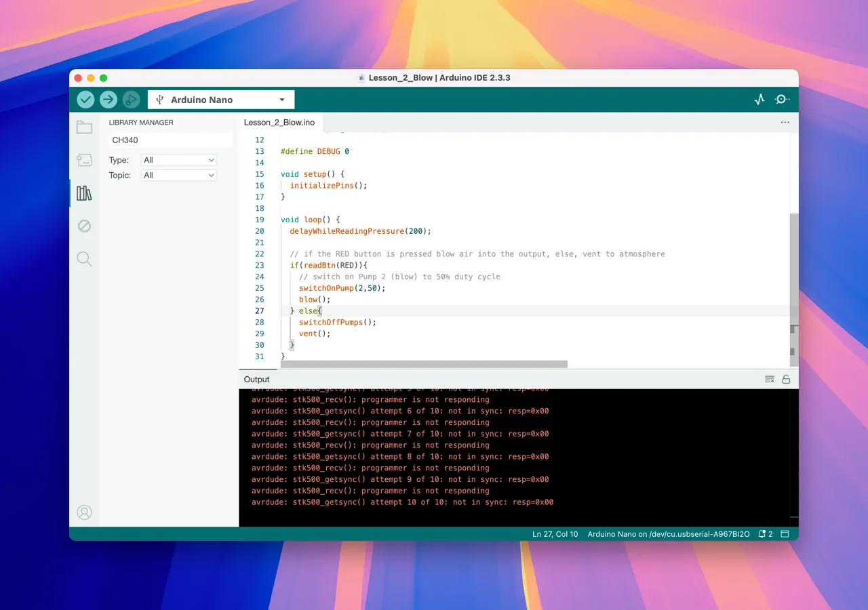Click the RED button comment on line 22

point(477,253)
